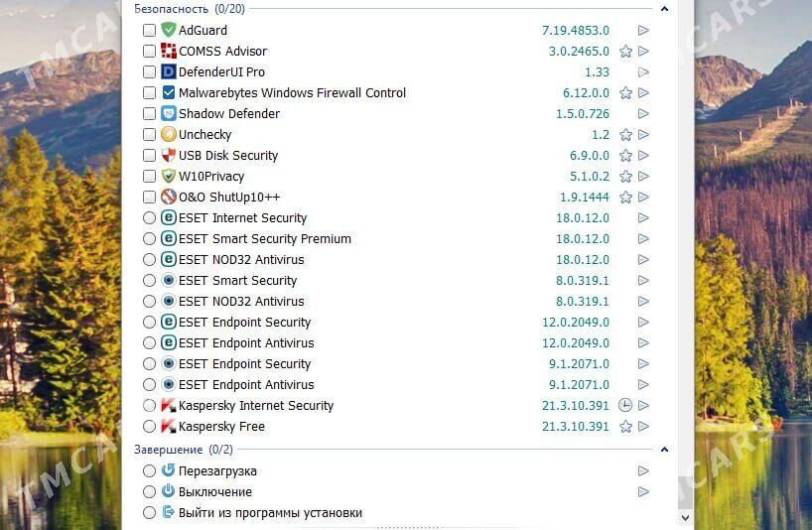Click the star icon next to W10Privacy
Screen dimensions: 812x530
[625, 177]
